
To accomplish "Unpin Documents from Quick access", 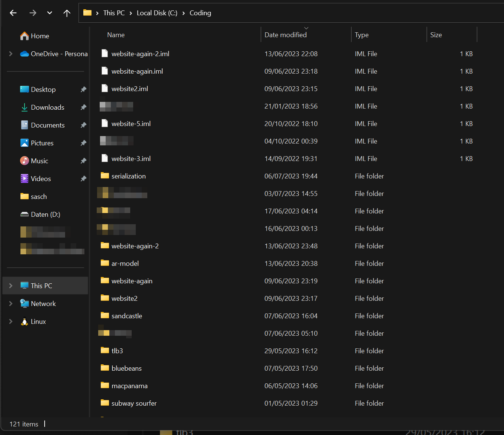I will tap(83, 125).
